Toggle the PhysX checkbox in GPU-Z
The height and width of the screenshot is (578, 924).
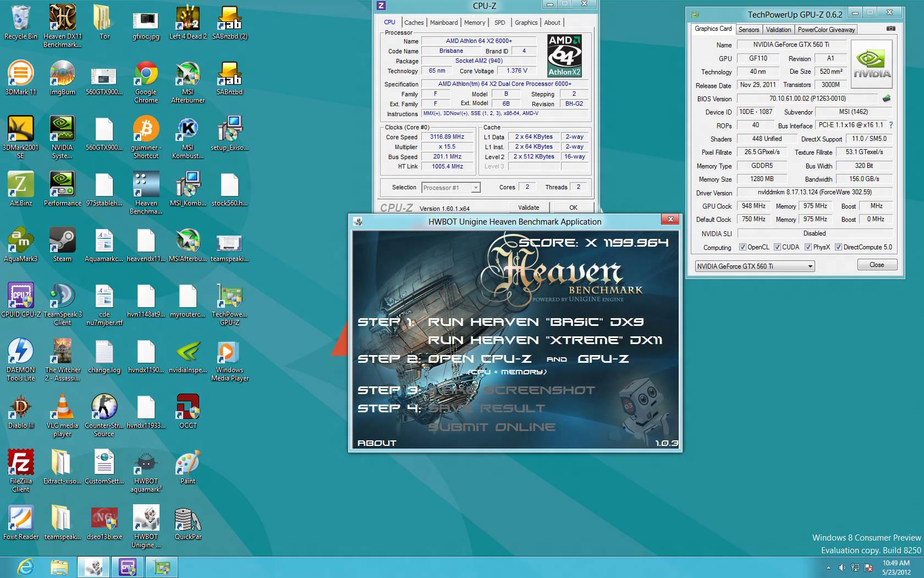(x=808, y=247)
